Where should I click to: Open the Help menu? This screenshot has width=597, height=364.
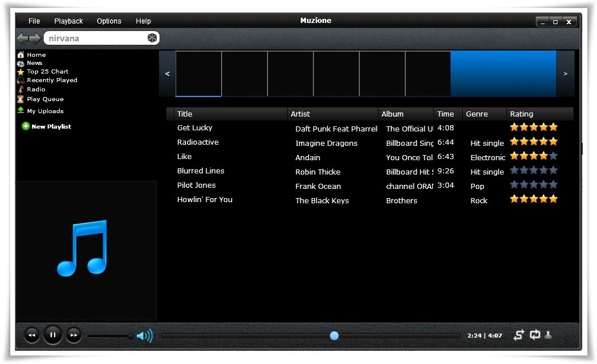click(143, 21)
